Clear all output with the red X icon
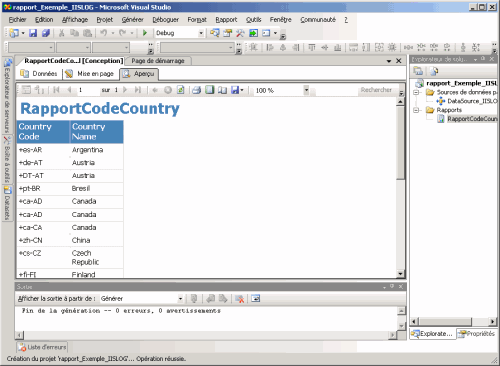Viewport: 500px width, 366px height. (x=239, y=299)
